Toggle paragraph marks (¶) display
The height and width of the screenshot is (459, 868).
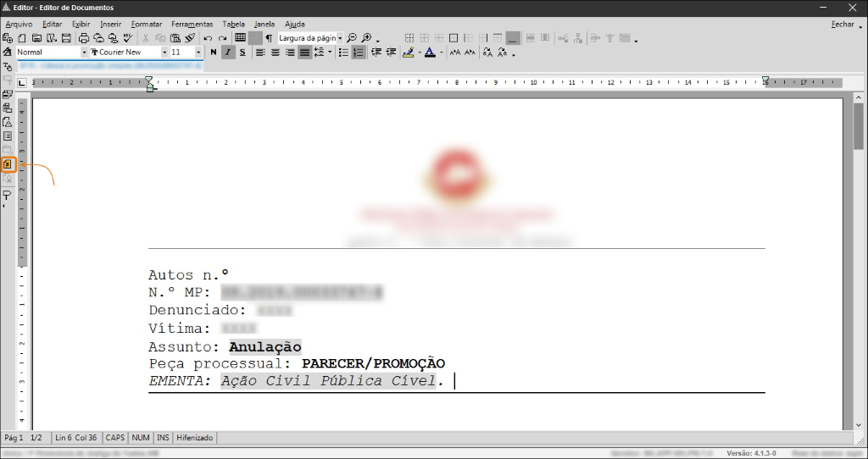(x=269, y=38)
